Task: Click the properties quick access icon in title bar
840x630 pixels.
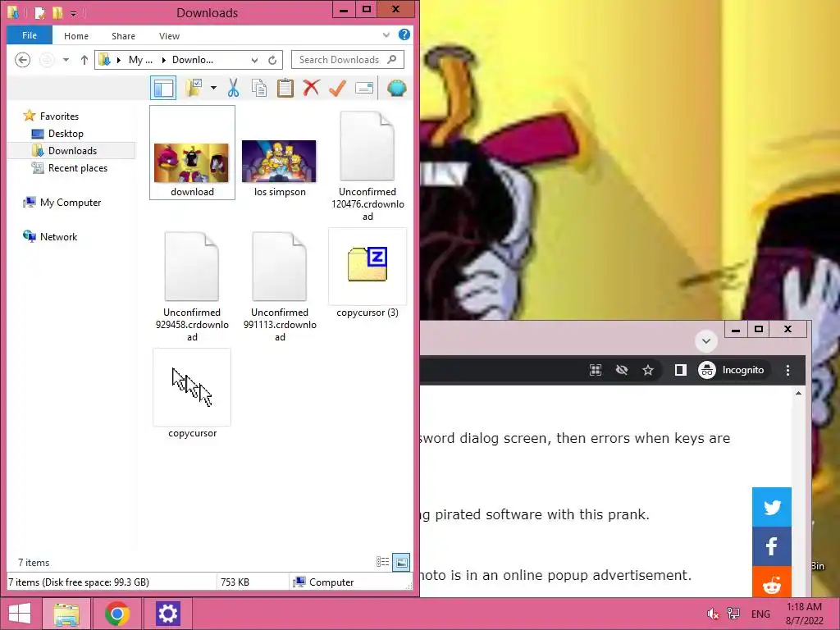Action: click(x=39, y=12)
